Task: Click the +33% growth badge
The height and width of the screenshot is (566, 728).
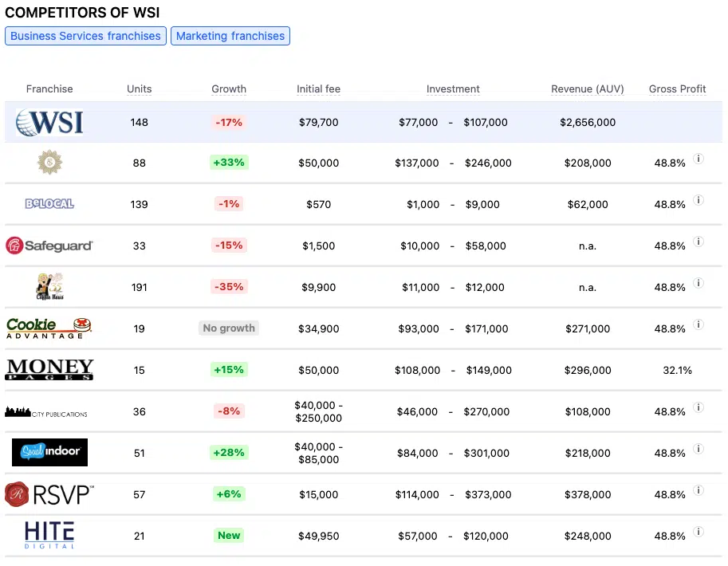Action: tap(229, 163)
